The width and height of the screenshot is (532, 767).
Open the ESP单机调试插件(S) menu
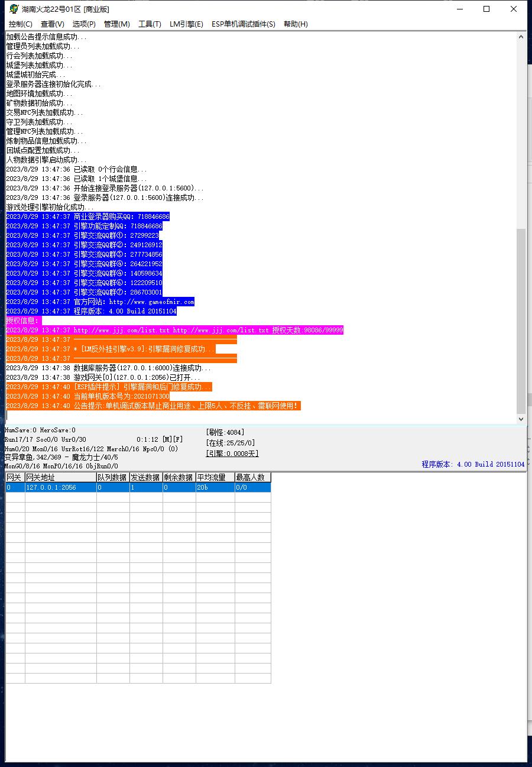pos(244,24)
